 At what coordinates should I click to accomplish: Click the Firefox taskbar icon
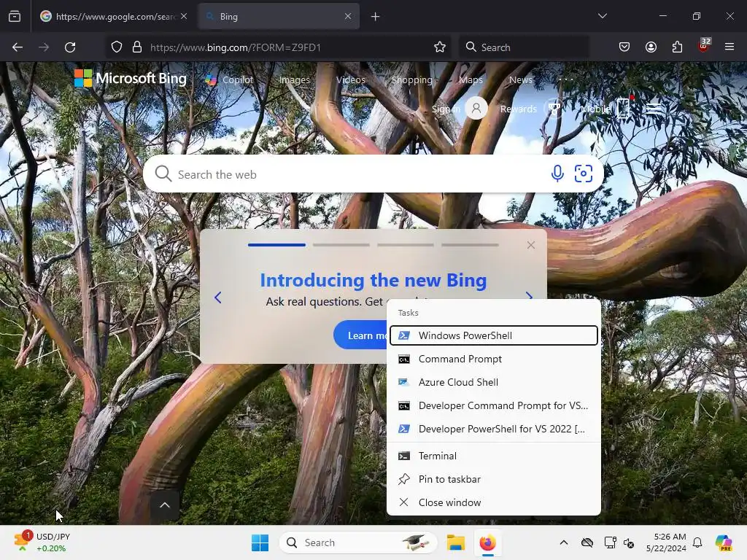488,542
